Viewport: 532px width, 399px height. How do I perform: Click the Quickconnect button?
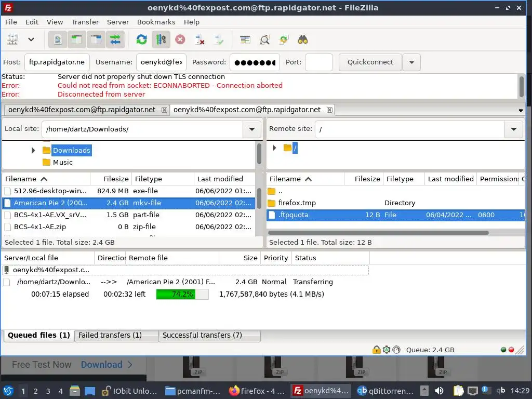coord(370,62)
